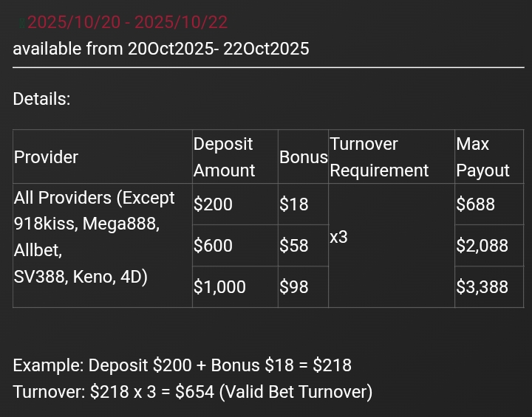Click the small icon before the date range

21,24
